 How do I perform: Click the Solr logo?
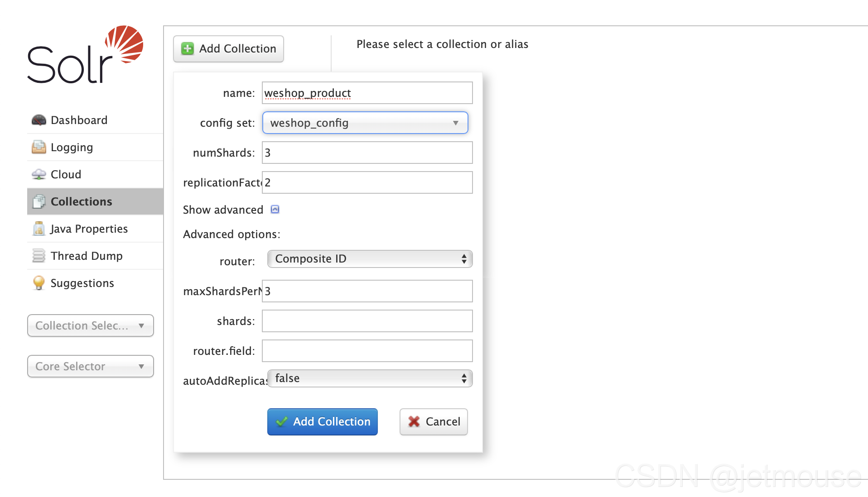click(85, 55)
